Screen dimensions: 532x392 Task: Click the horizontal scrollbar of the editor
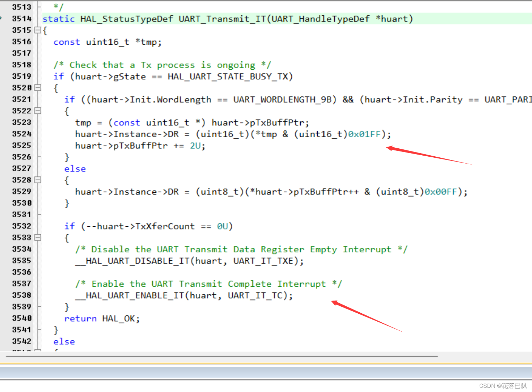point(222,356)
